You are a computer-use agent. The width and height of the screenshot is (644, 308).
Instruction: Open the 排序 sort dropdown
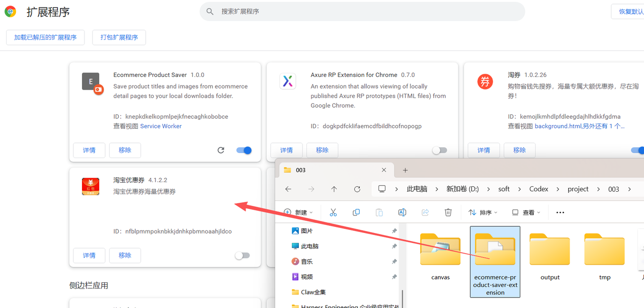point(482,212)
